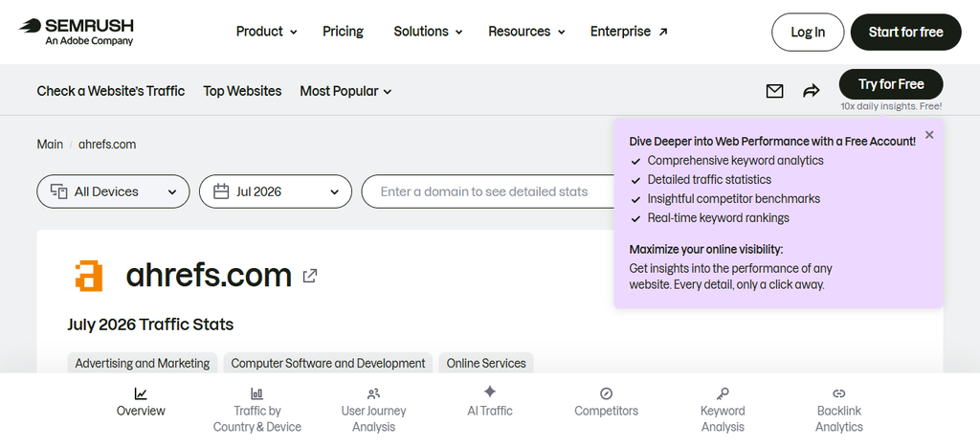Image resolution: width=980 pixels, height=448 pixels.
Task: Click the Backlink Analytics link icon
Action: click(x=839, y=393)
